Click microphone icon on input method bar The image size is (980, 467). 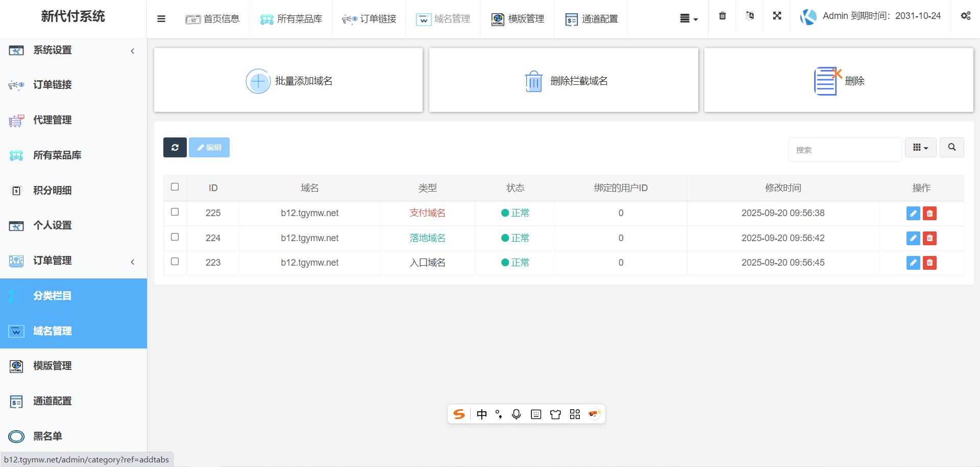[516, 414]
